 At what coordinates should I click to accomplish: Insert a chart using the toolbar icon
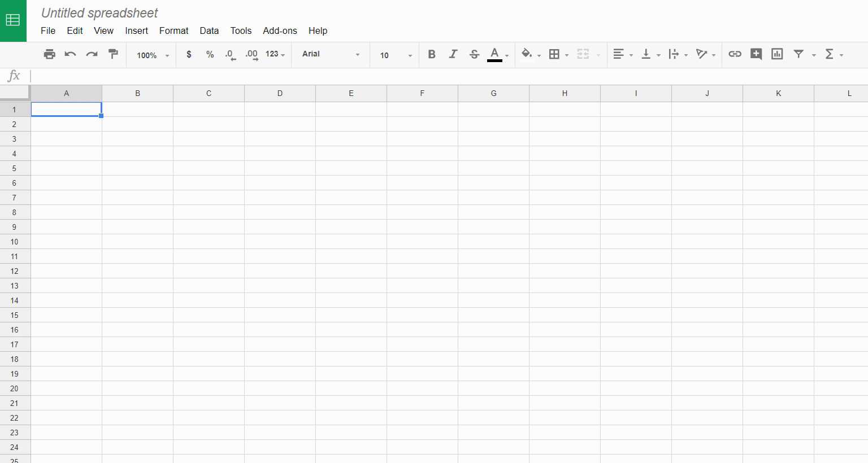pyautogui.click(x=777, y=54)
